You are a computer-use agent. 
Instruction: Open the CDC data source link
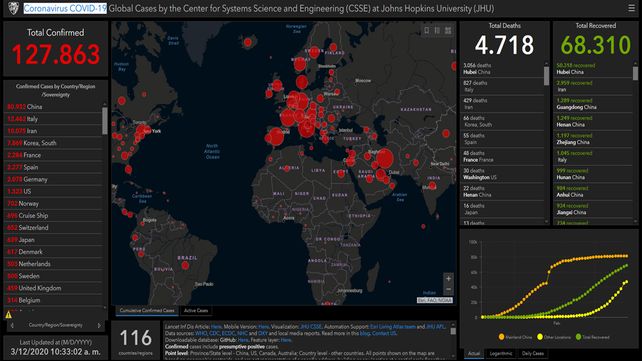click(x=215, y=334)
